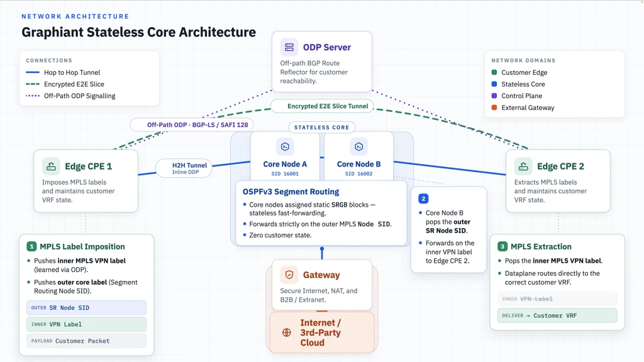
Task: Click the PAYLOAD Customer Packet row
Action: point(86,341)
